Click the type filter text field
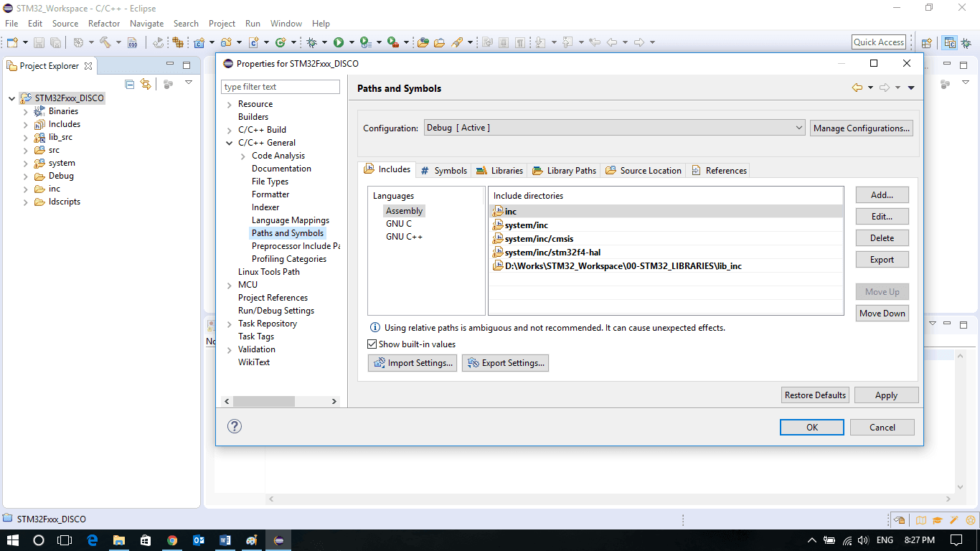This screenshot has height=551, width=980. coord(281,87)
